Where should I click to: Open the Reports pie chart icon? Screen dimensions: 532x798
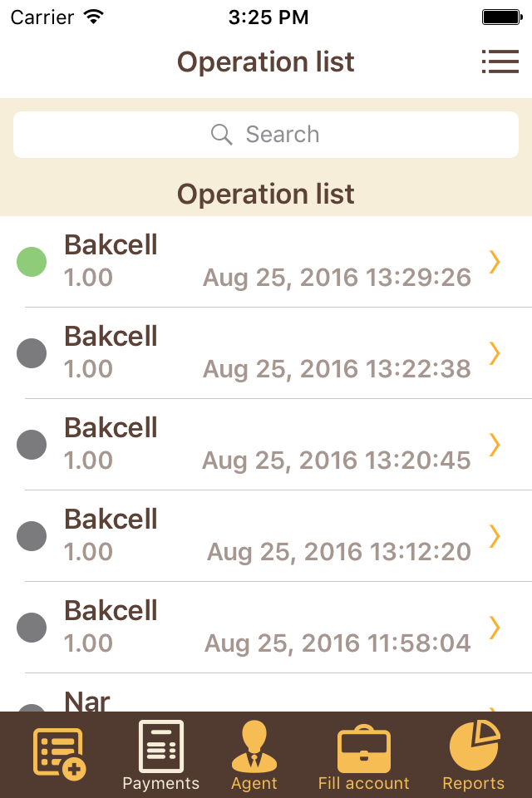coord(473,746)
